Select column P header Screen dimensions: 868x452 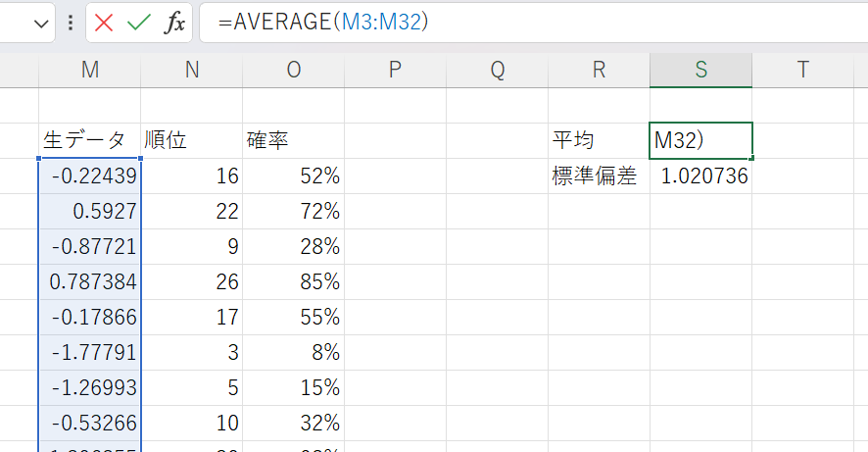[395, 70]
